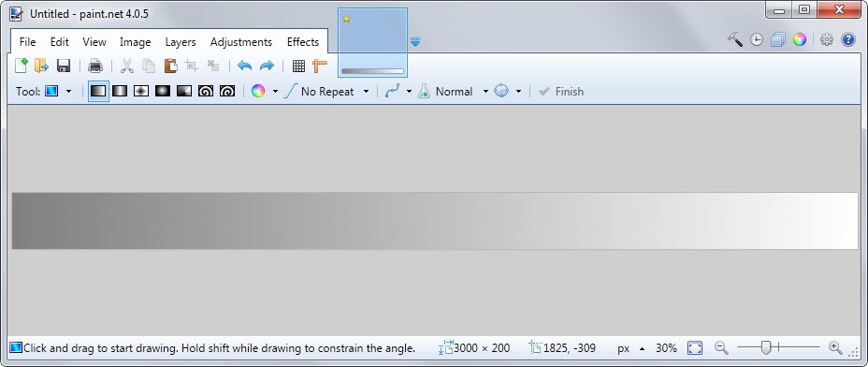This screenshot has height=367, width=868.
Task: Save the image with the floppy disk icon
Action: [x=63, y=66]
